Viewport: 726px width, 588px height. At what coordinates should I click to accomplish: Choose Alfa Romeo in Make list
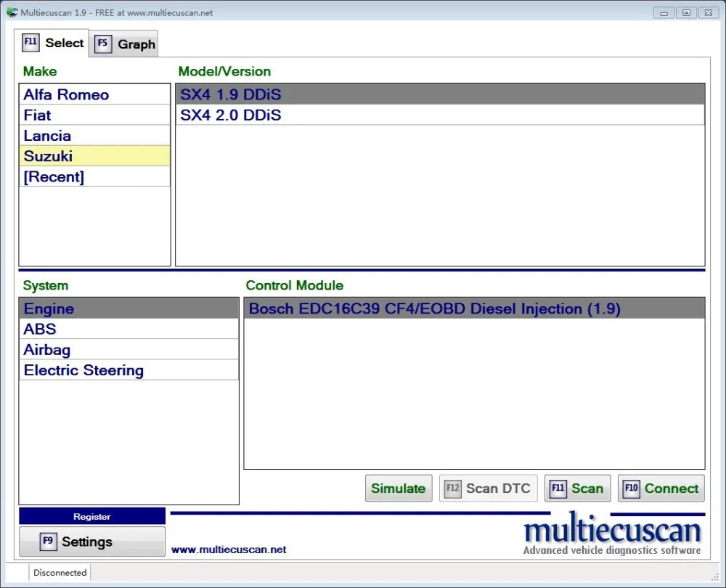point(94,94)
